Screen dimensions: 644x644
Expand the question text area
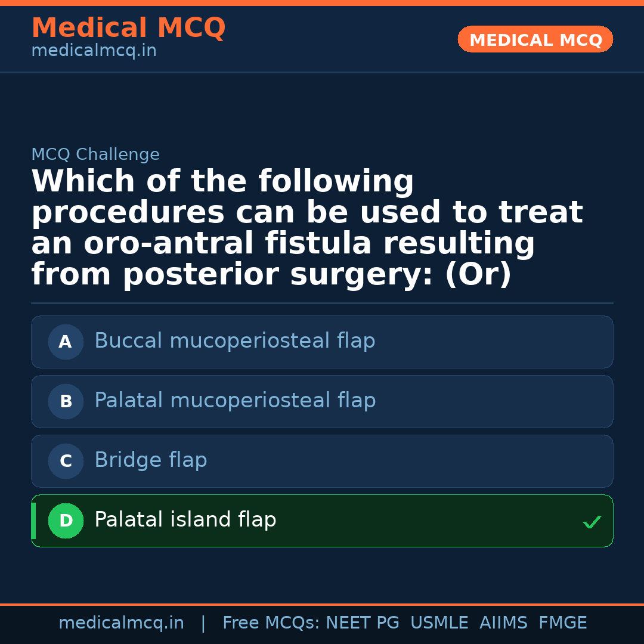307,227
